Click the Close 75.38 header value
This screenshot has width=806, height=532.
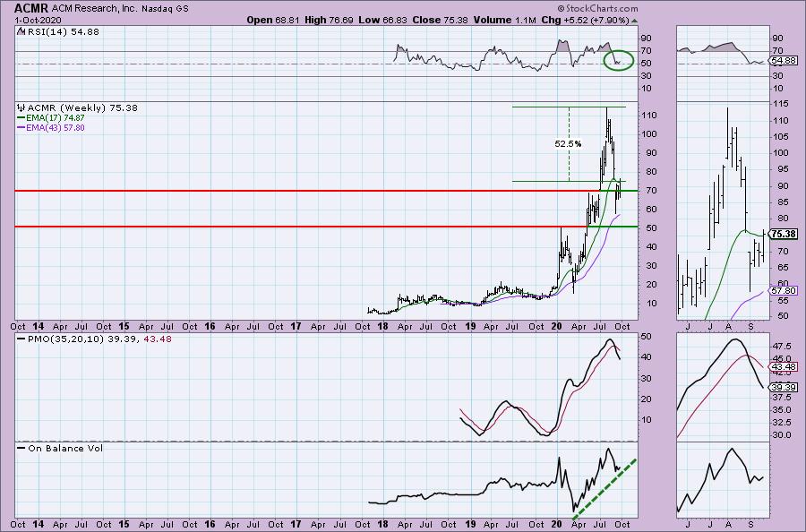[440, 20]
